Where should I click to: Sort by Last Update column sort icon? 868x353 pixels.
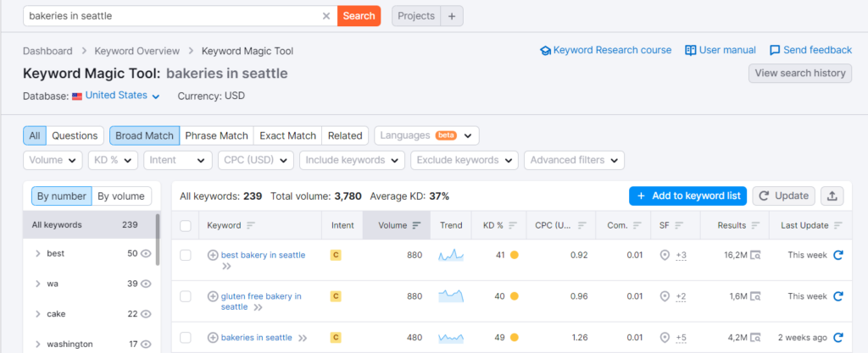pos(838,225)
